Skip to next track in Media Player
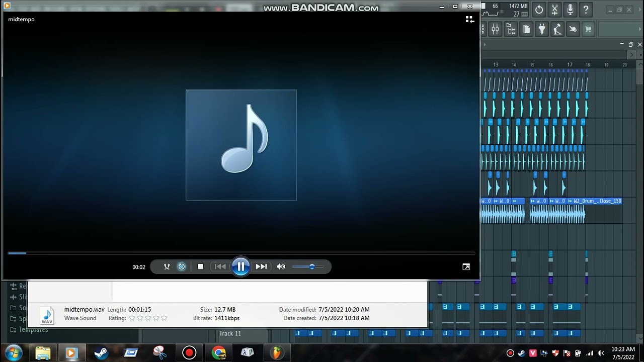The width and height of the screenshot is (644, 362). coord(261,266)
